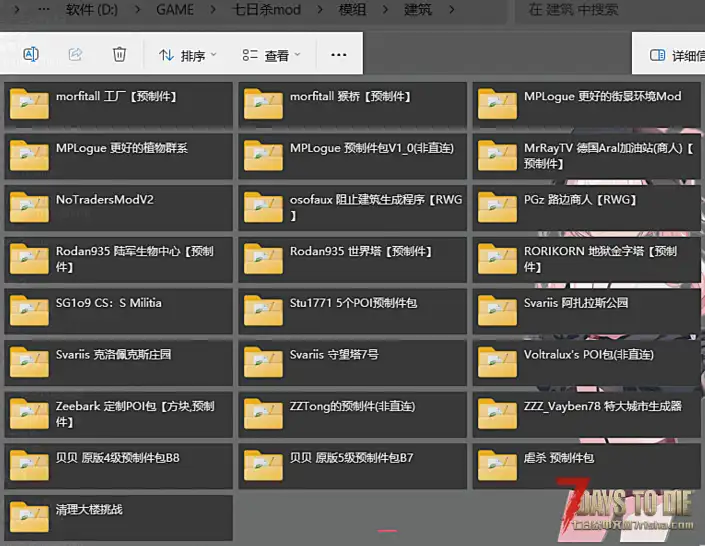This screenshot has height=546, width=705.
Task: Select the 清理大楼挑战 folder icon
Action: point(29,517)
